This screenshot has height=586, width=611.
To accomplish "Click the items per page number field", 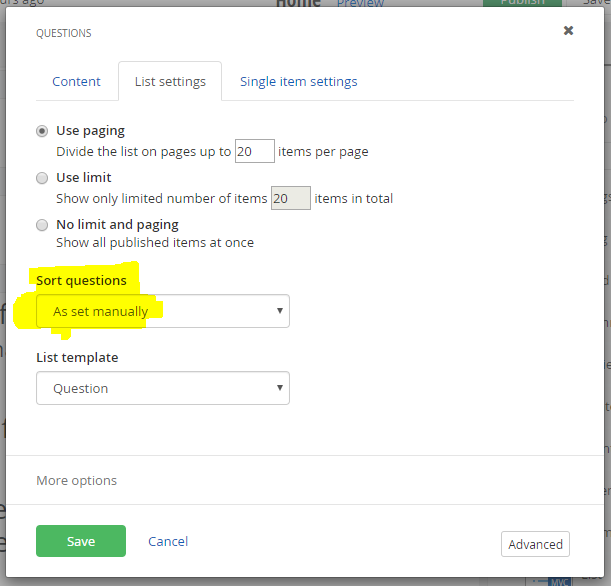I will tap(254, 152).
